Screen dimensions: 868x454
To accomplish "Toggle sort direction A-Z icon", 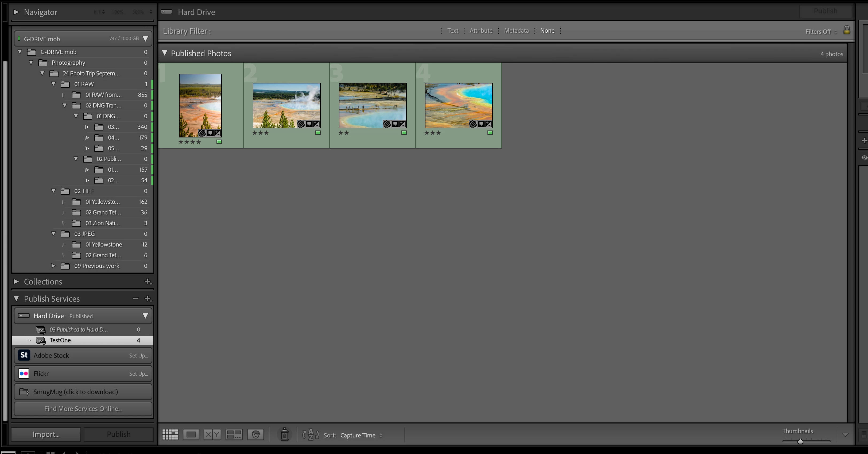I will 310,434.
